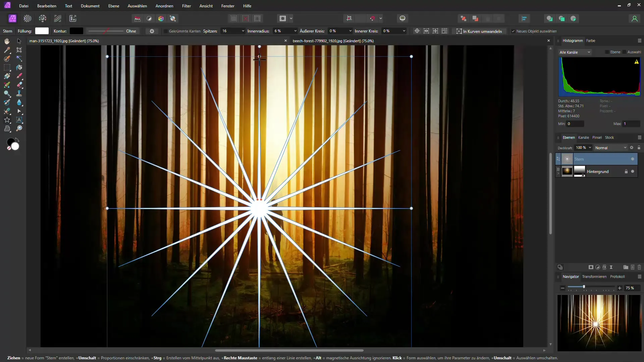Select the Flood Fill bucket tool

click(x=19, y=67)
